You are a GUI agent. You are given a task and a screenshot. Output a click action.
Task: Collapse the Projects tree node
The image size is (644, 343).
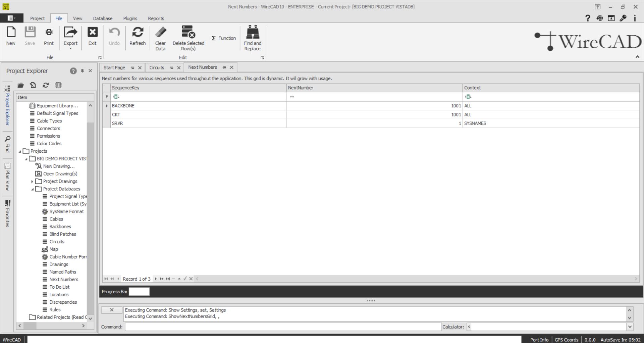tap(20, 151)
